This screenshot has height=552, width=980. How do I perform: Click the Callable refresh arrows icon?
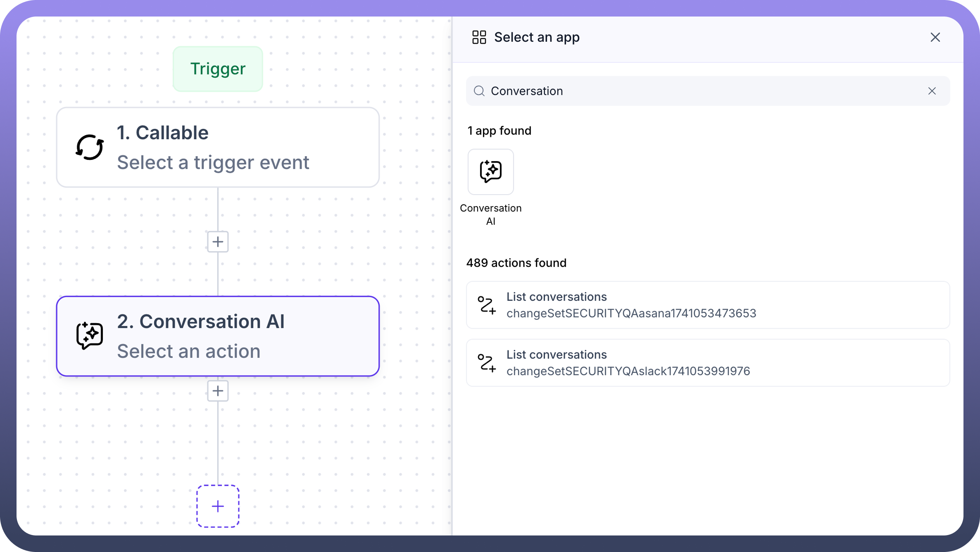(x=90, y=148)
